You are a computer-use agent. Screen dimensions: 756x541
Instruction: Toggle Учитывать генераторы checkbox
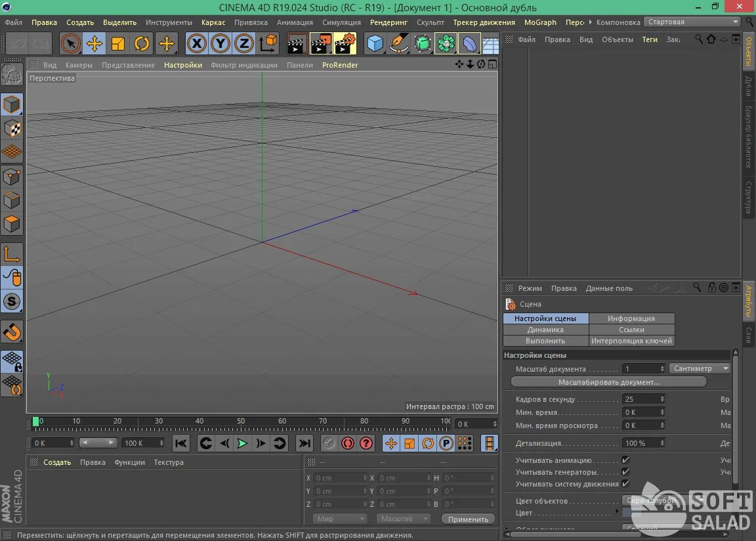pyautogui.click(x=625, y=471)
